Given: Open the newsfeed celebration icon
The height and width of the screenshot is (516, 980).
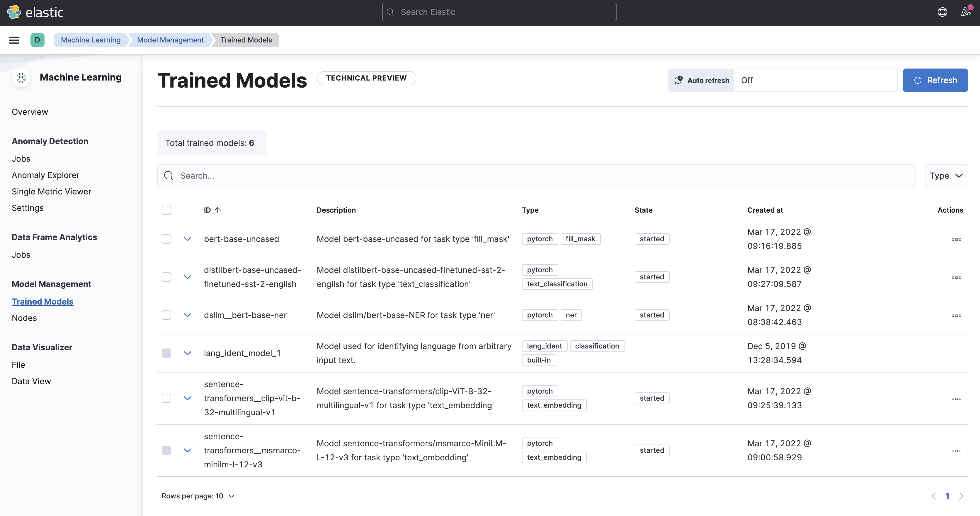Looking at the screenshot, I should click(x=966, y=12).
